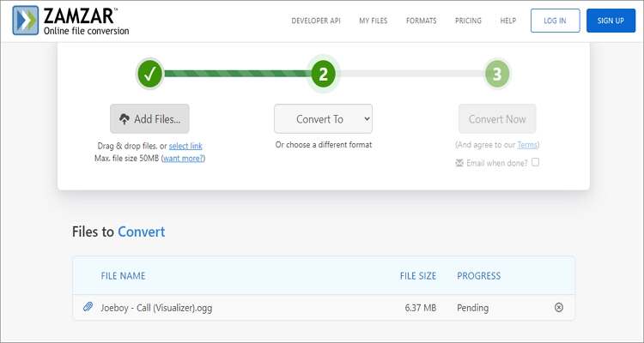Click the paperclip icon beside the file name
This screenshot has height=343, width=644.
(88, 307)
